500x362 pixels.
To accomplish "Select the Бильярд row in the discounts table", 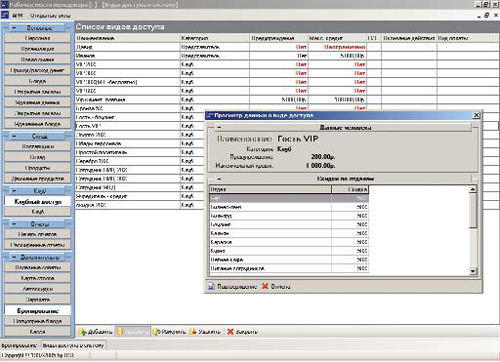I will pyautogui.click(x=289, y=216).
